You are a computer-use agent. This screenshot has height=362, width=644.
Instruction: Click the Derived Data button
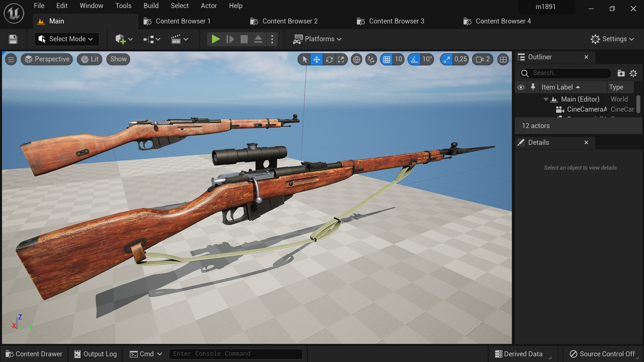(x=519, y=354)
